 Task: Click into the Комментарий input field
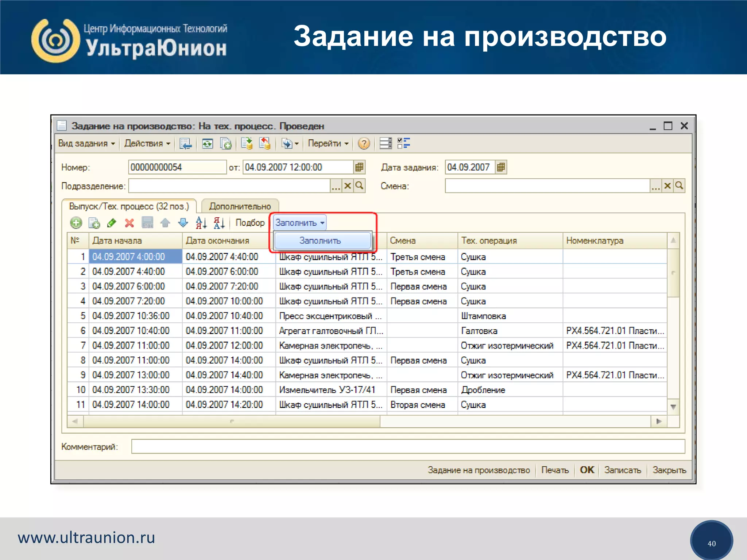408,447
